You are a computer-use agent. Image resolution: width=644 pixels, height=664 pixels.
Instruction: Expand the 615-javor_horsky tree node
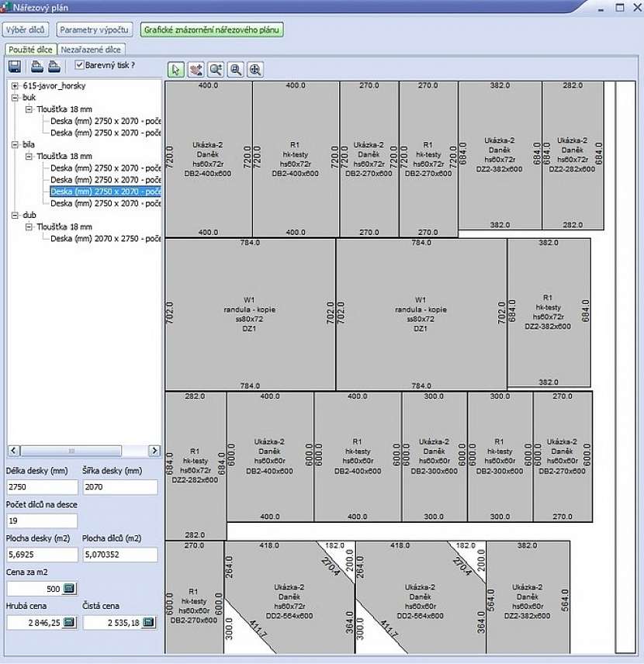coord(15,86)
